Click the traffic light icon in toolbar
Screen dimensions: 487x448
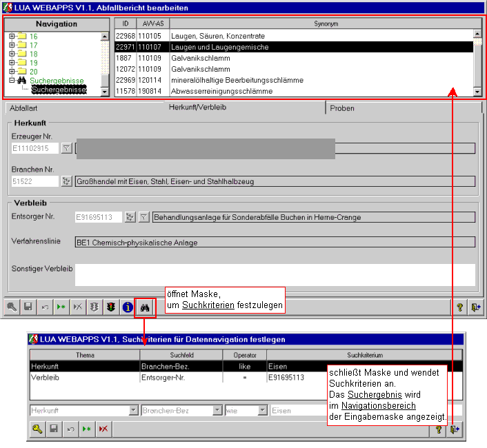pos(110,307)
